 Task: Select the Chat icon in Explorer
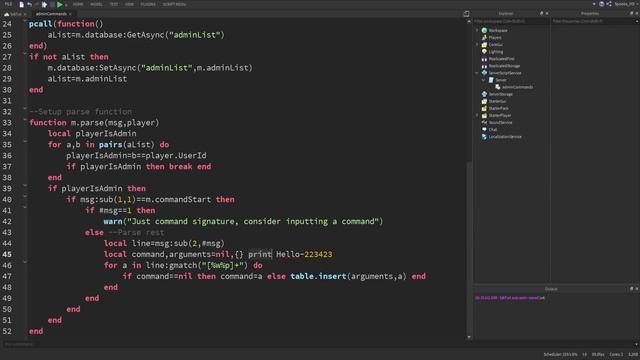(x=484, y=130)
